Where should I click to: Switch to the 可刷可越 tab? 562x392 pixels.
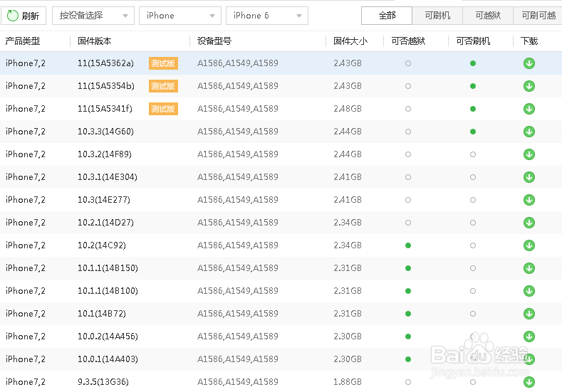[538, 16]
